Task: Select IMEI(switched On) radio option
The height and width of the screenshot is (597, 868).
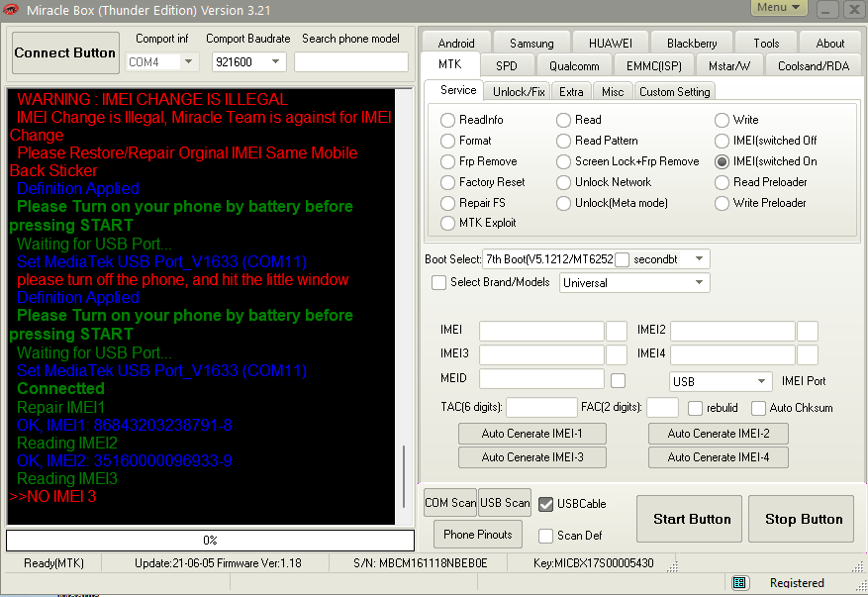Action: 722,161
